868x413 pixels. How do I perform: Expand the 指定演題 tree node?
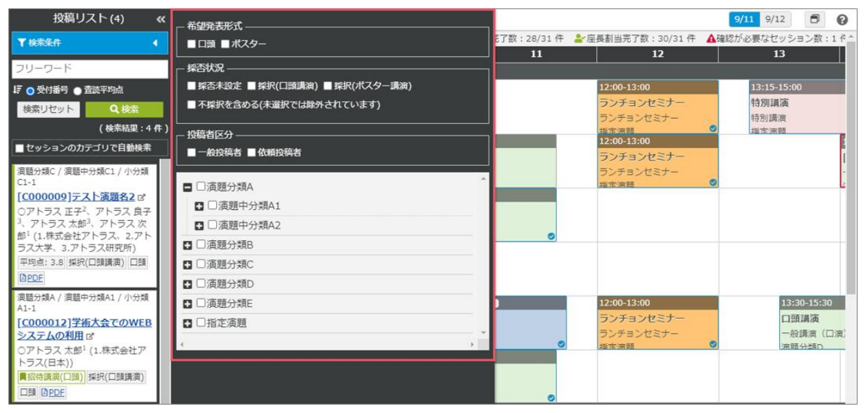coord(187,323)
